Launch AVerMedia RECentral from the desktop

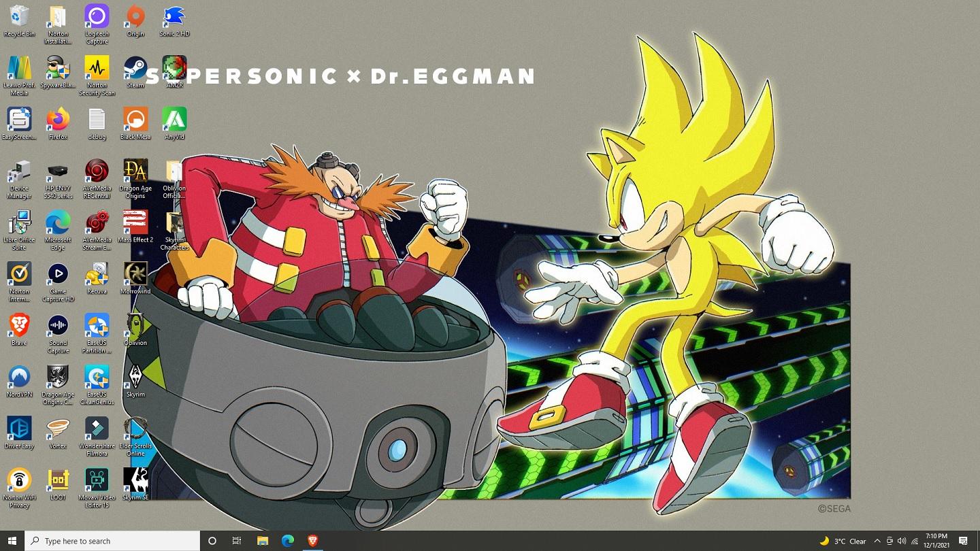[x=97, y=179]
